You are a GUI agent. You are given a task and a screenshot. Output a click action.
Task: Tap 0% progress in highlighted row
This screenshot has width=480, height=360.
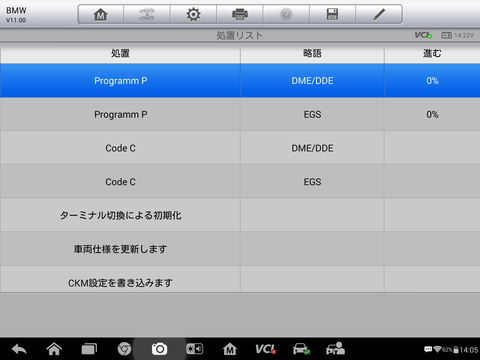[x=432, y=81]
